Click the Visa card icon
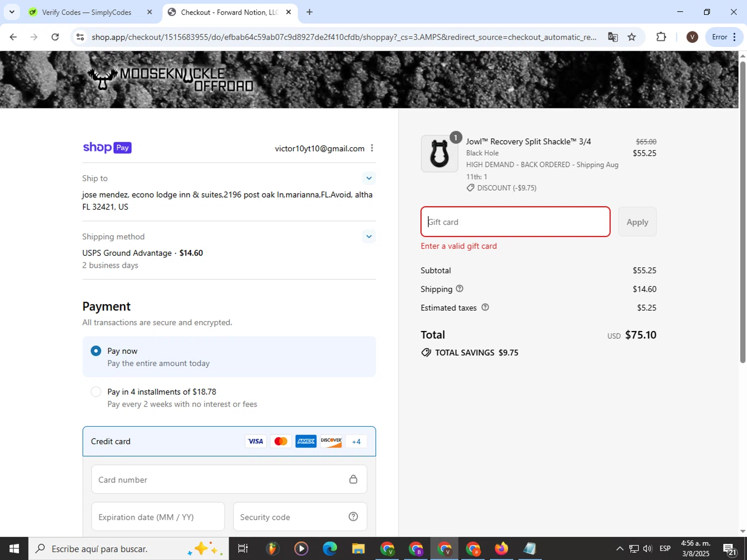The image size is (747, 560). pos(255,441)
